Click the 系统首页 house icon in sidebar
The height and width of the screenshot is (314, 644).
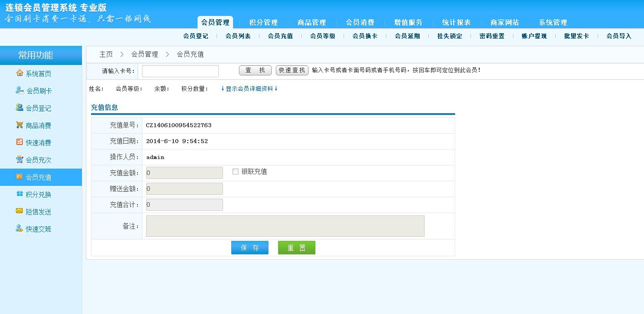coord(20,73)
